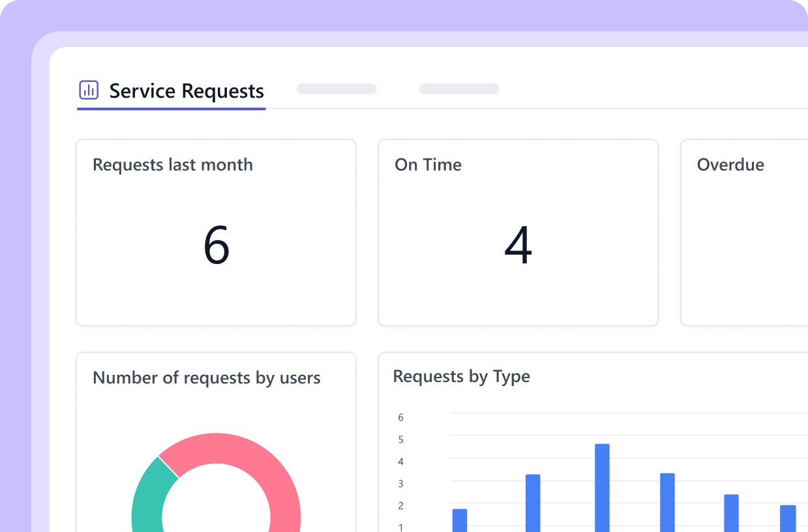Open the second grey placeholder tab

point(458,89)
